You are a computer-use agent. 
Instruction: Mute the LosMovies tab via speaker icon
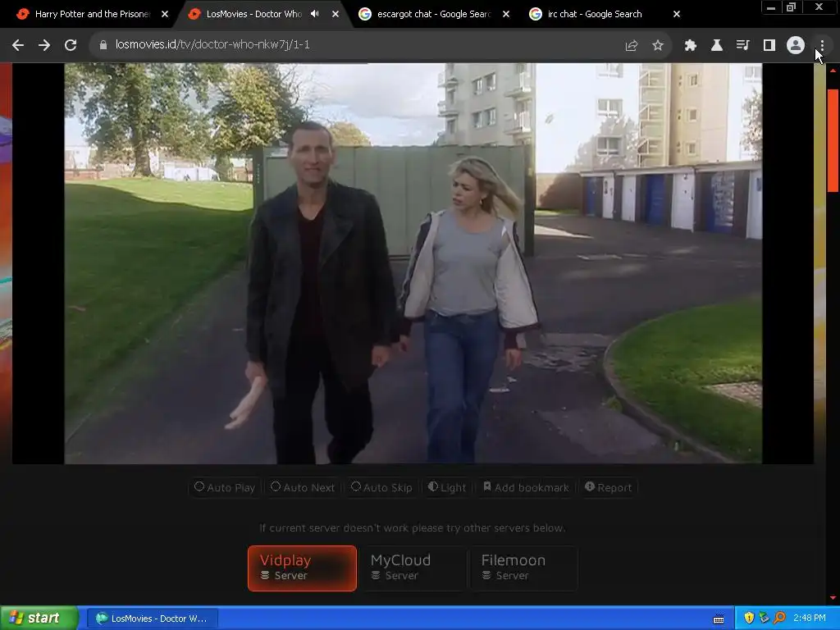(314, 14)
